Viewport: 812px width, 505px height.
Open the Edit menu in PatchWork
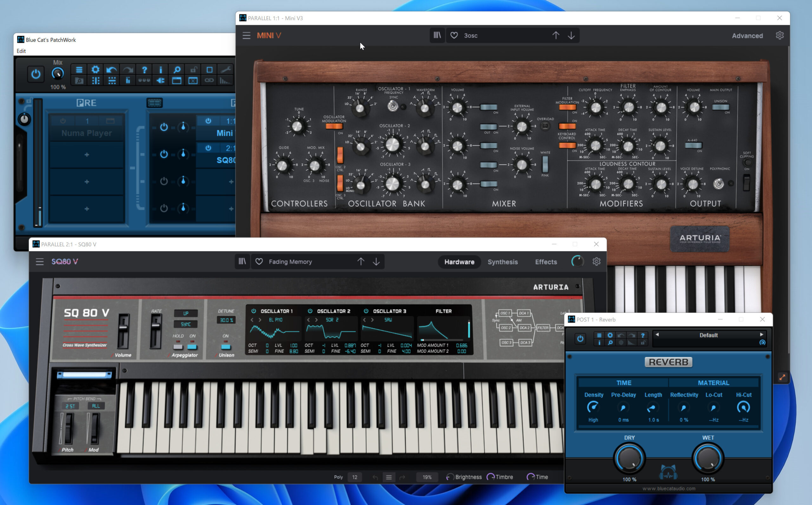(x=21, y=51)
